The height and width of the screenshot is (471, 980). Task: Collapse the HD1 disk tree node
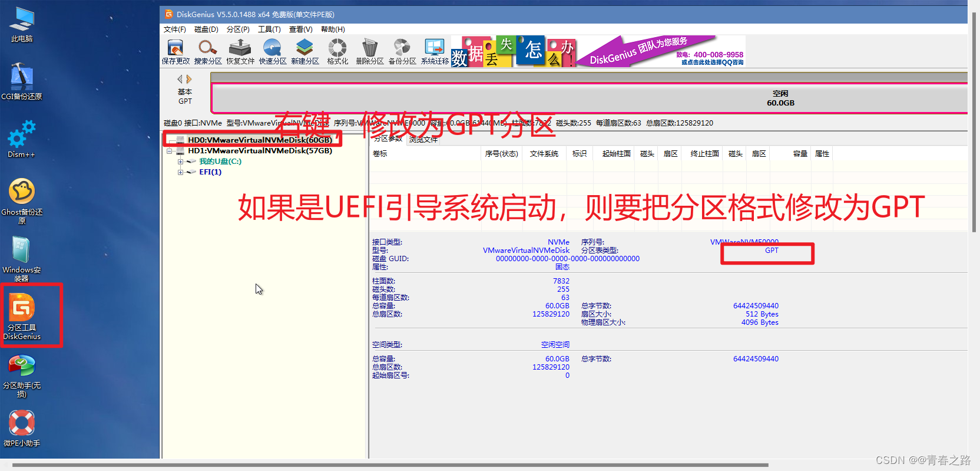pos(170,151)
